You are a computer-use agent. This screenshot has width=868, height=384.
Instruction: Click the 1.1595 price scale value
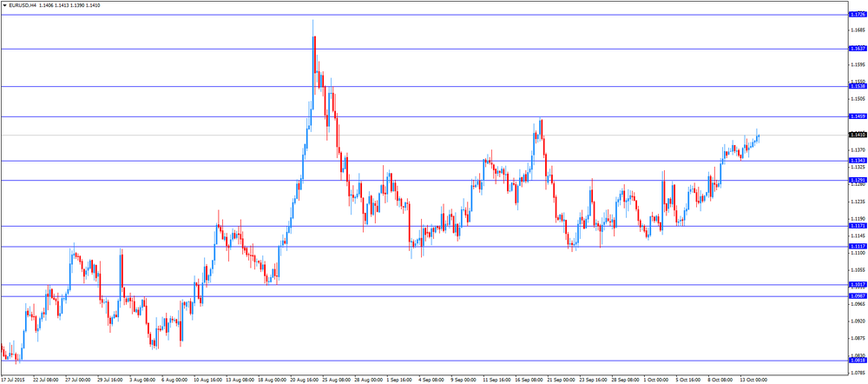pyautogui.click(x=857, y=64)
